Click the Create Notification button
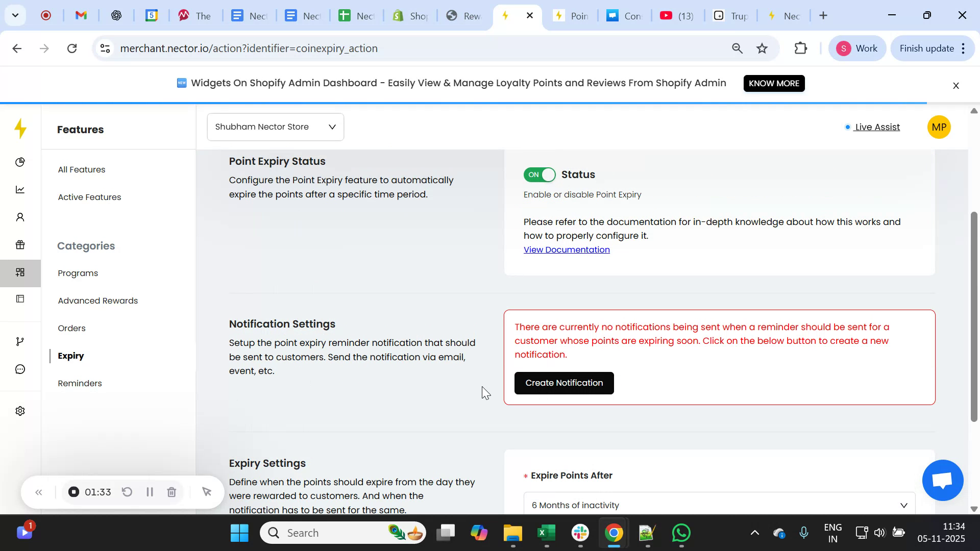 (x=563, y=383)
